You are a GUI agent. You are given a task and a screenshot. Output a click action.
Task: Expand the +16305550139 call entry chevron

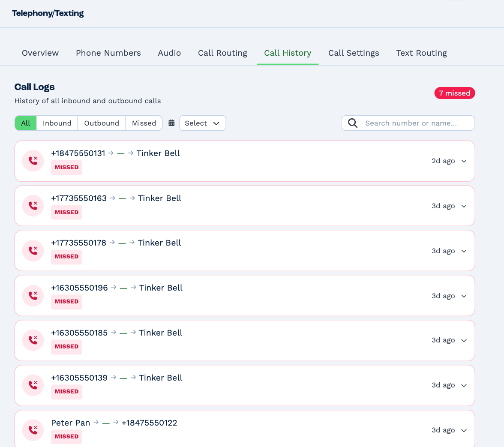click(464, 385)
